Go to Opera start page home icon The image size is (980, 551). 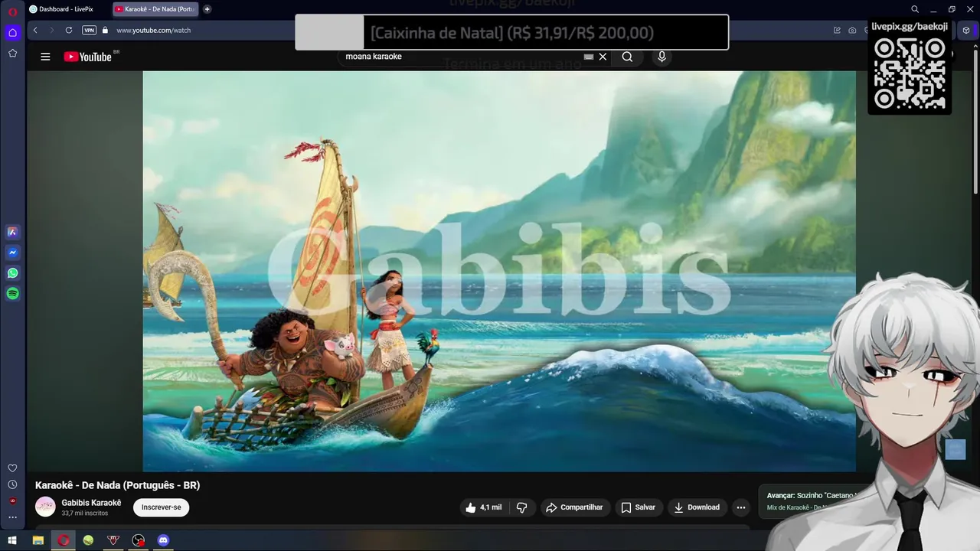(x=12, y=32)
